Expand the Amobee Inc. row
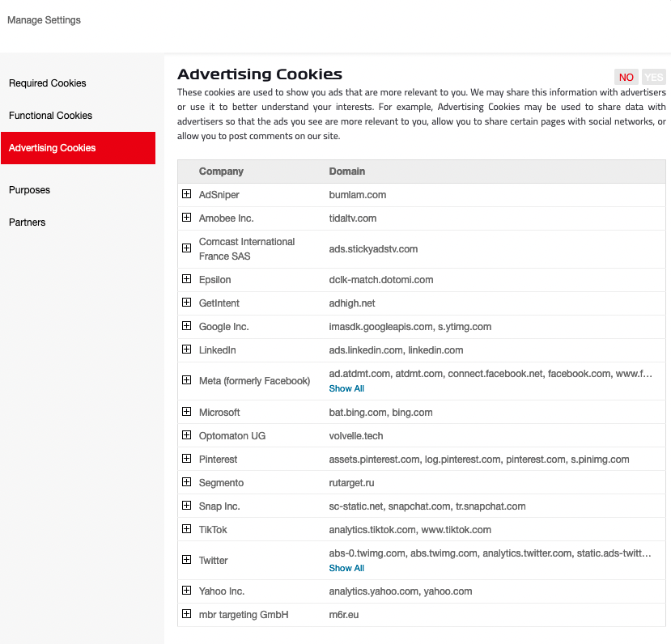671x644 pixels. coord(186,218)
